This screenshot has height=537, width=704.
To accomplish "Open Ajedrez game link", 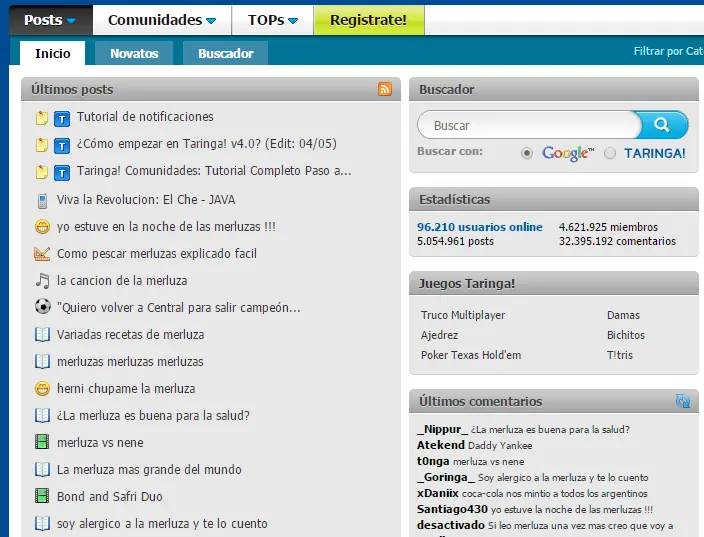I will (440, 335).
